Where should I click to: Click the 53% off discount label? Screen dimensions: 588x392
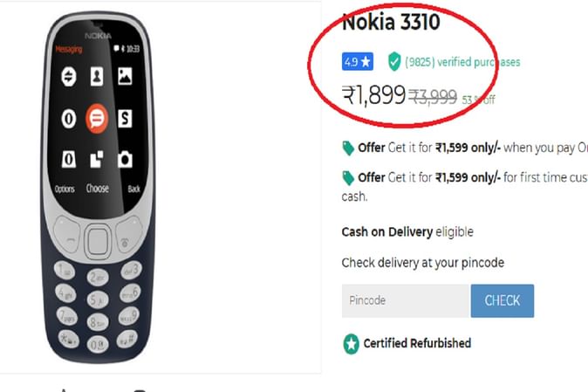(x=479, y=100)
